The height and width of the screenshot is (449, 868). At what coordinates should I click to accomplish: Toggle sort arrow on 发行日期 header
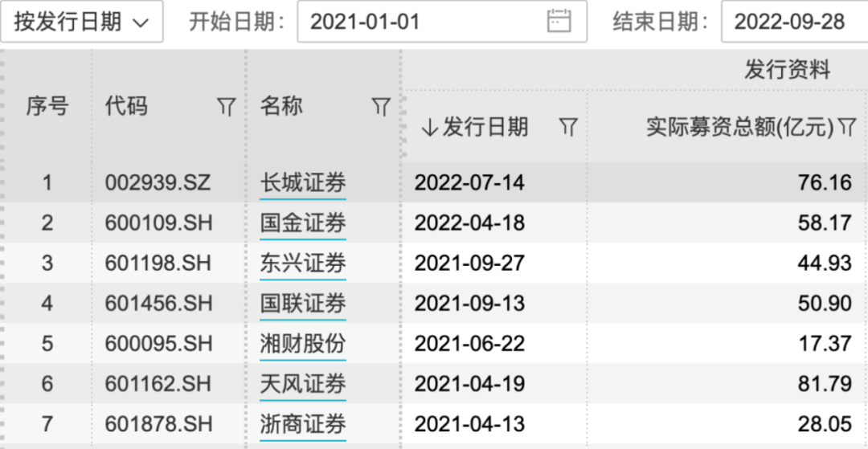click(429, 127)
